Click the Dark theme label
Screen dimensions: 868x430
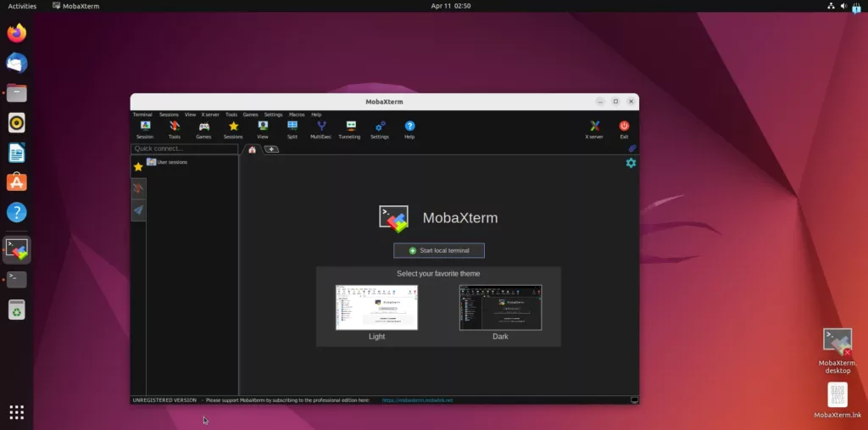tap(500, 337)
